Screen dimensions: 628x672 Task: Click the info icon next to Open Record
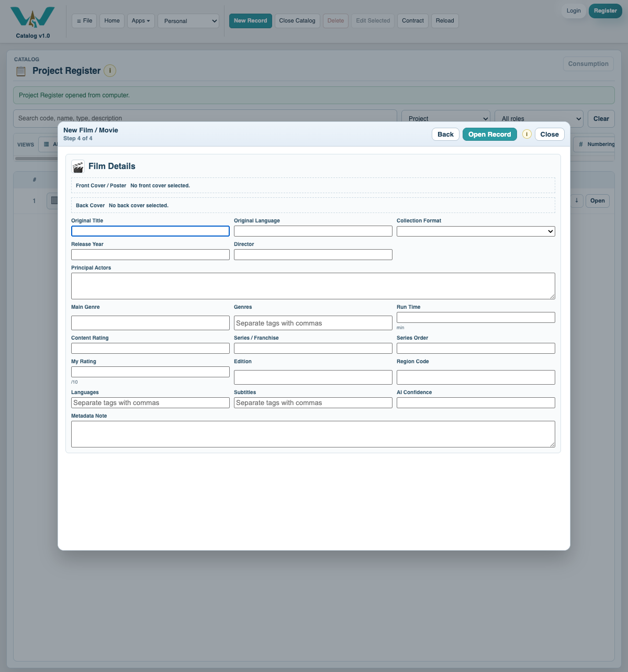526,135
